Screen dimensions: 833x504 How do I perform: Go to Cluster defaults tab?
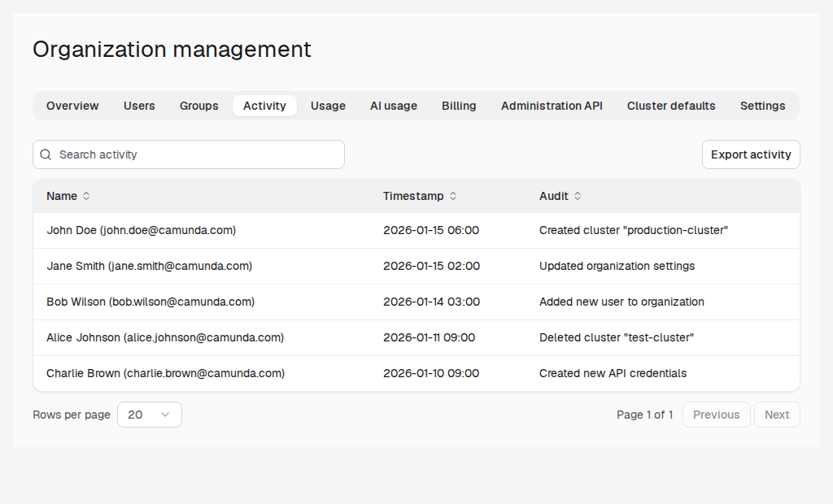(671, 106)
